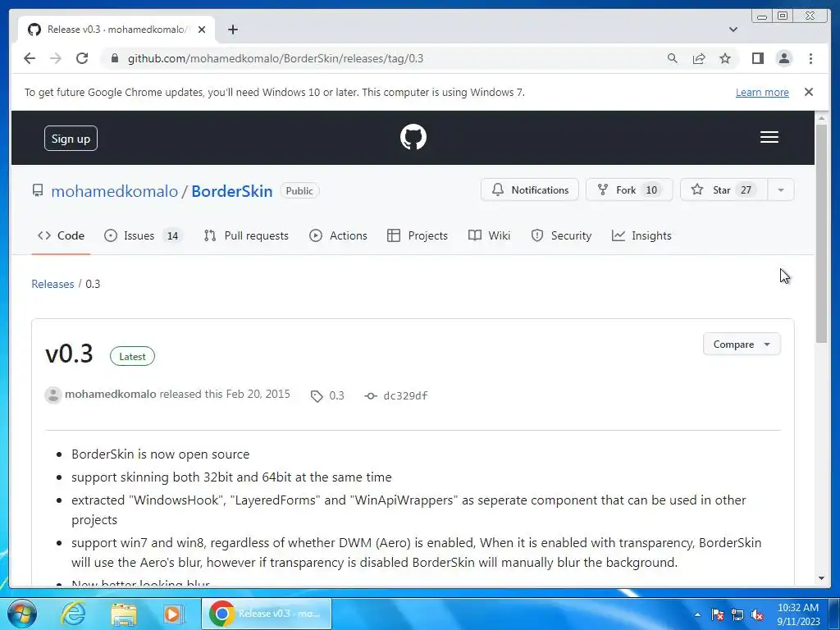Dismiss the Windows 7 update notice
The width and height of the screenshot is (840, 630).
click(x=808, y=92)
